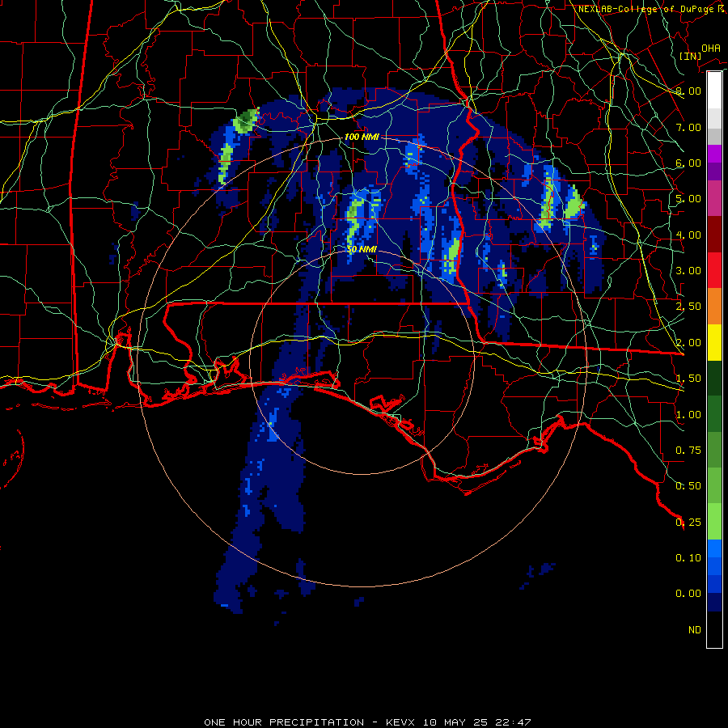This screenshot has width=728, height=728.
Task: Pick the dark red legend swatch
Action: 714,235
